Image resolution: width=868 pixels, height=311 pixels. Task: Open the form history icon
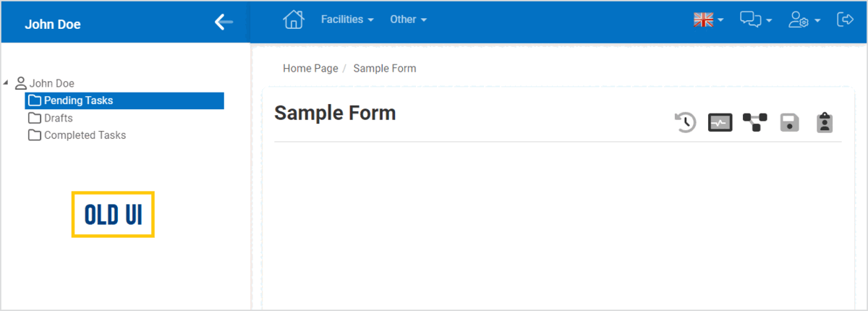pyautogui.click(x=685, y=123)
